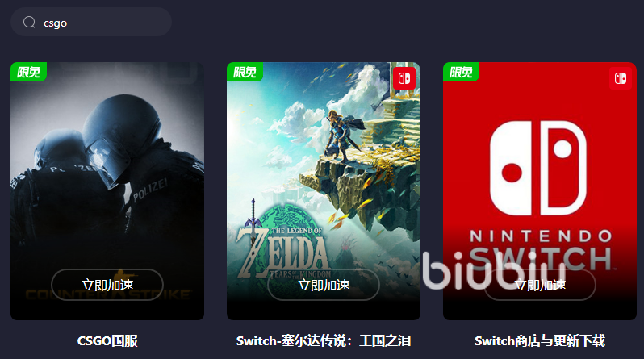The width and height of the screenshot is (644, 359).
Task: Open the CSGO国服 title
Action: click(107, 340)
